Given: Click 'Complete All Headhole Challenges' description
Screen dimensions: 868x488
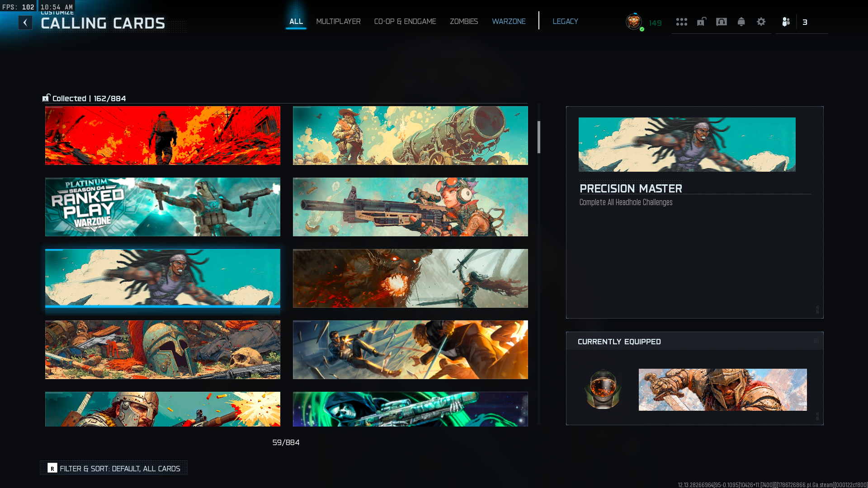Looking at the screenshot, I should coord(626,202).
